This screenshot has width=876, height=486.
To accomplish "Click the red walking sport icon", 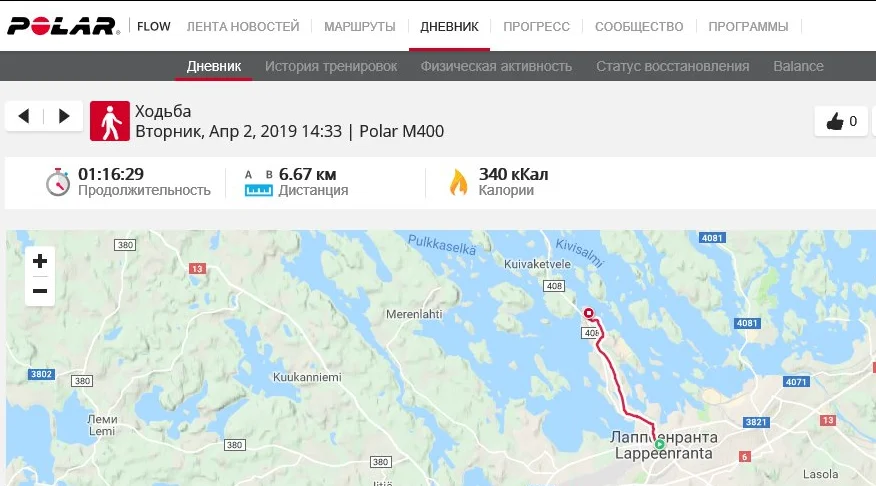I will 110,121.
